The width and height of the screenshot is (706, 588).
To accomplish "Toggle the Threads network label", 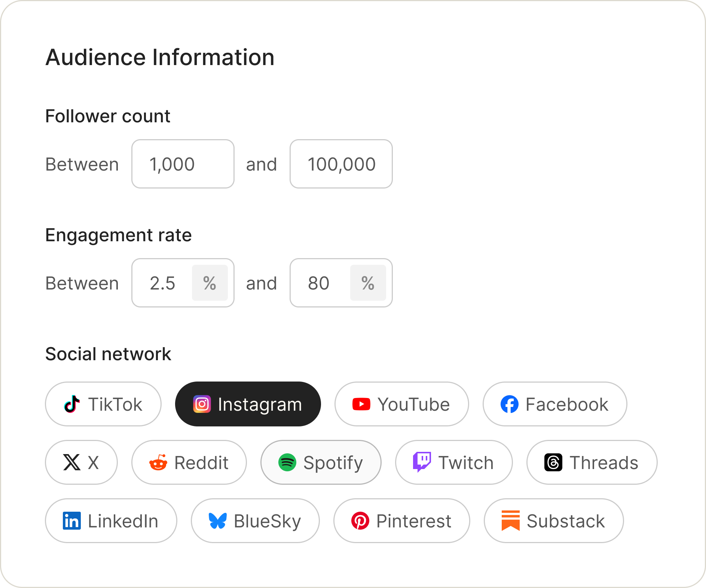I will pos(604,463).
